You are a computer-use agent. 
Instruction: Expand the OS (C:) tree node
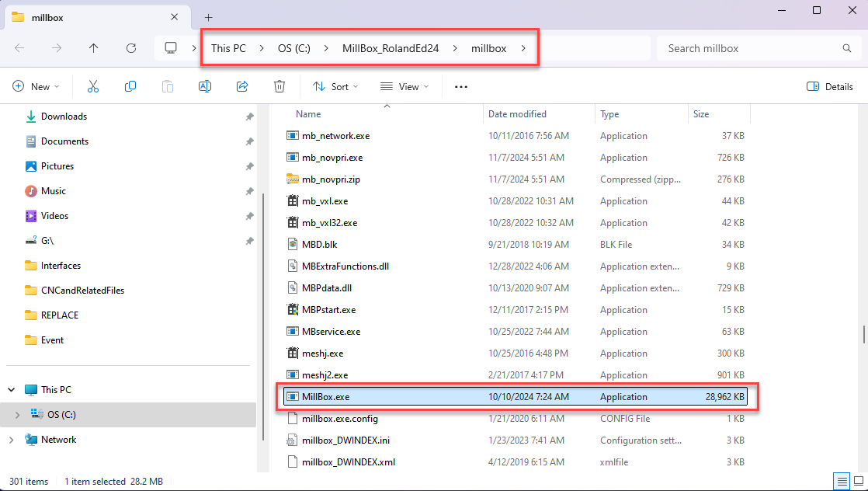point(17,415)
